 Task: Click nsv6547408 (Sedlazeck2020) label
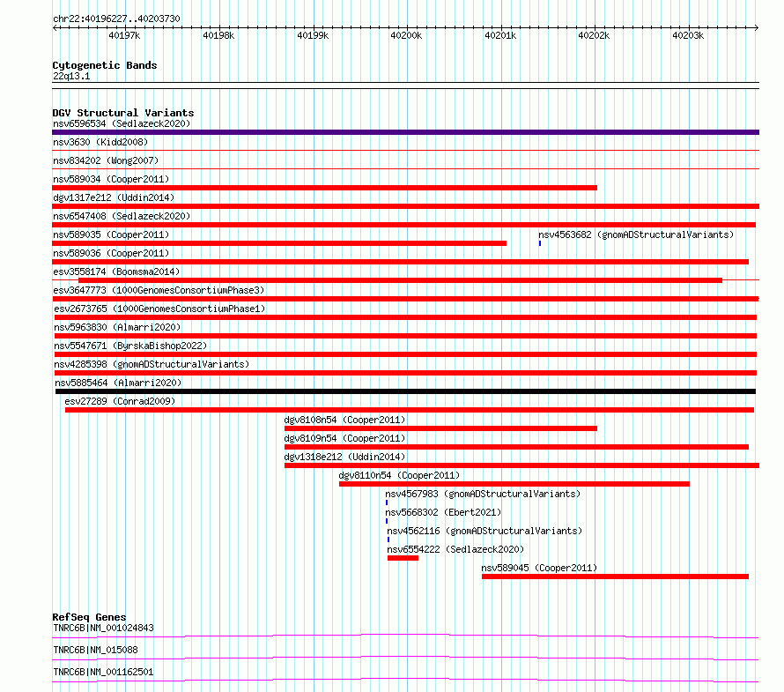click(122, 216)
